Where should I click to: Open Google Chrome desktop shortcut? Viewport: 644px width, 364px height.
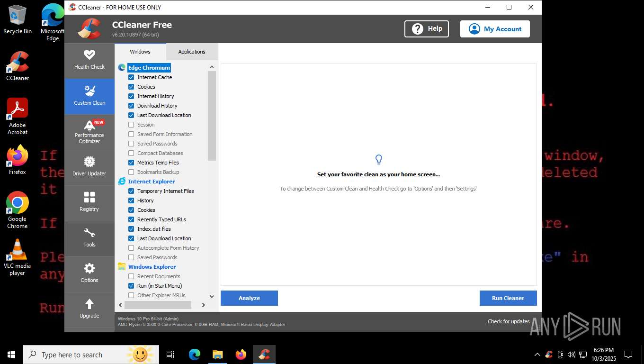pyautogui.click(x=18, y=210)
